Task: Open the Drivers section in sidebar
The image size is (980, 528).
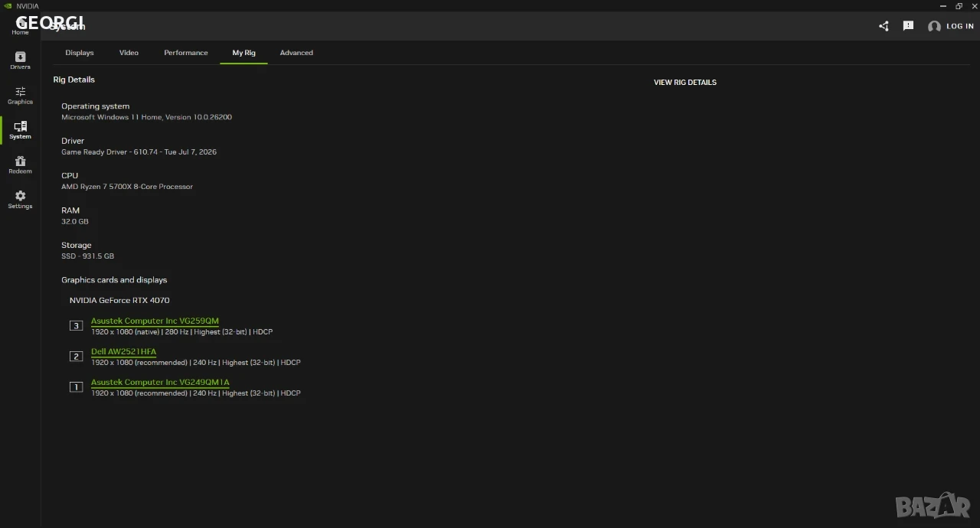Action: pos(20,60)
